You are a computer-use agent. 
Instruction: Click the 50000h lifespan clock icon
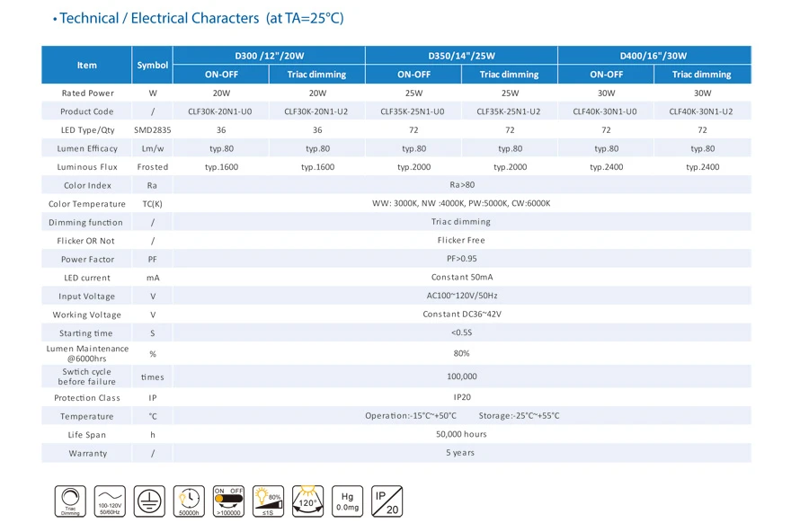click(190, 501)
